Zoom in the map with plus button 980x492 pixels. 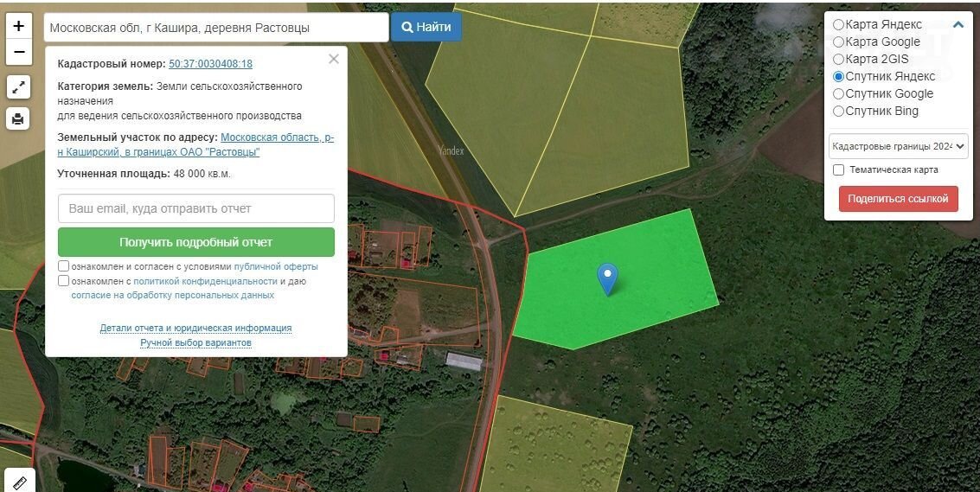click(19, 26)
